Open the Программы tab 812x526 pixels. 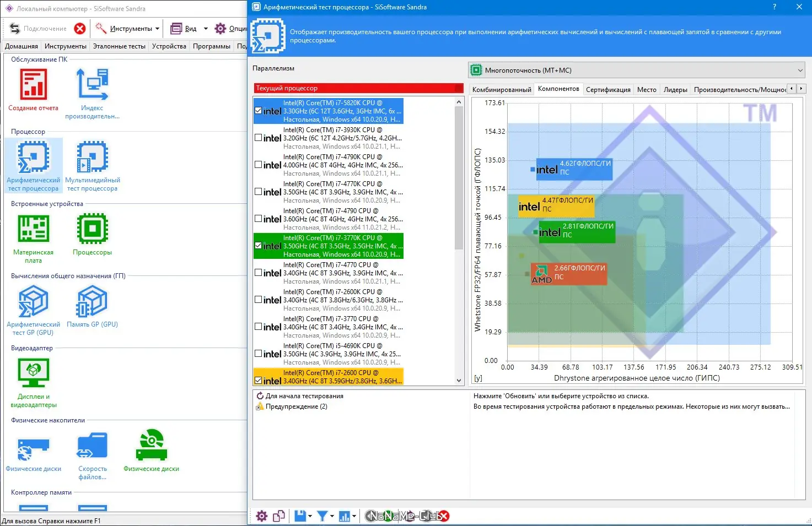[x=212, y=46]
